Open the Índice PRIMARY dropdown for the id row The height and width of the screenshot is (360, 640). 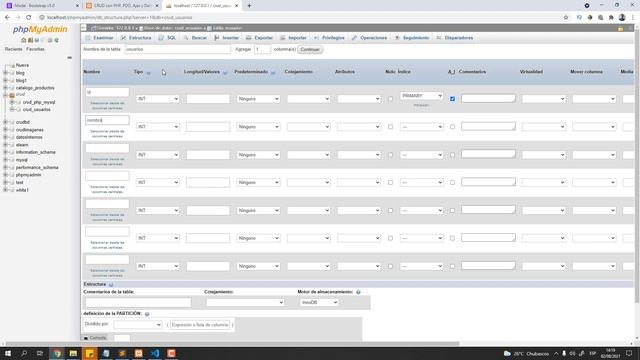(x=421, y=96)
